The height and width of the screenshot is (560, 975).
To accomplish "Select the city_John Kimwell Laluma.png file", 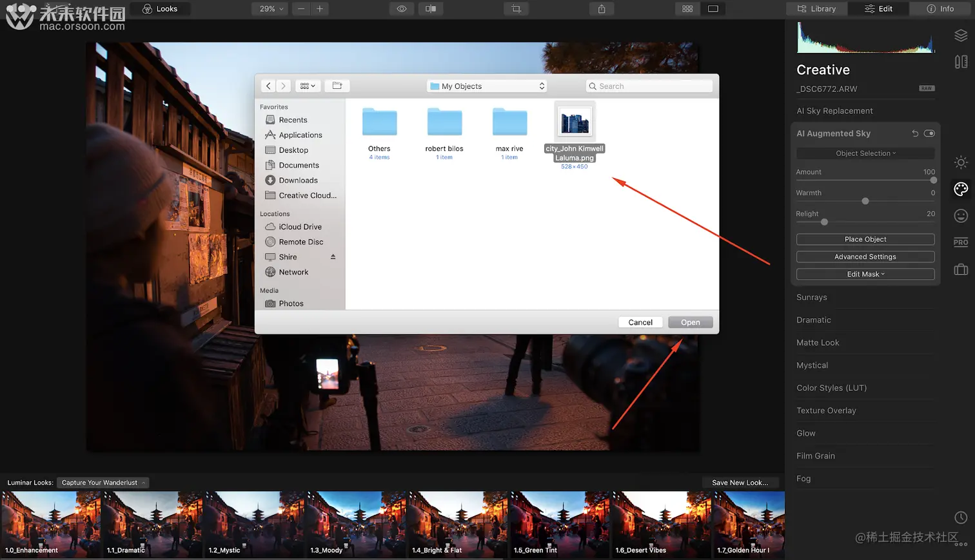I will [575, 135].
